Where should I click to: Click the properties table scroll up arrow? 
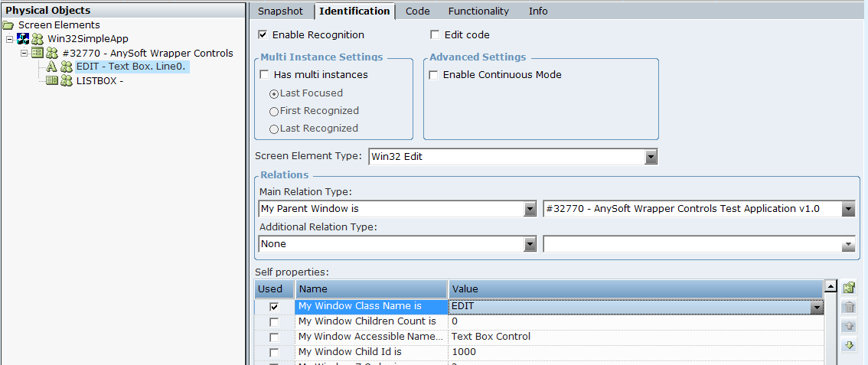(830, 288)
